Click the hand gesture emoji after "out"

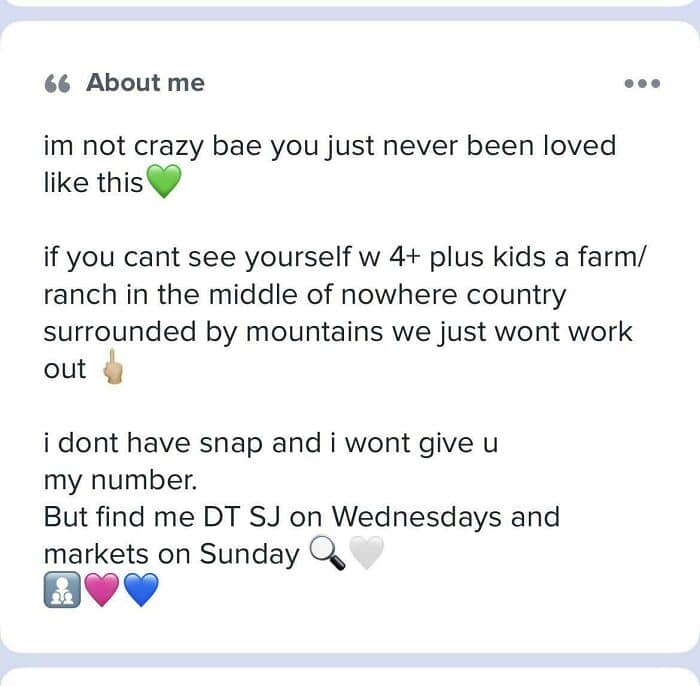pyautogui.click(x=113, y=370)
